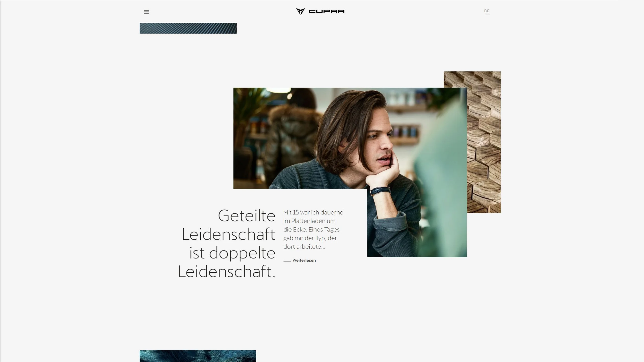
Task: Open the wooden hexagon texture image
Action: [484, 142]
